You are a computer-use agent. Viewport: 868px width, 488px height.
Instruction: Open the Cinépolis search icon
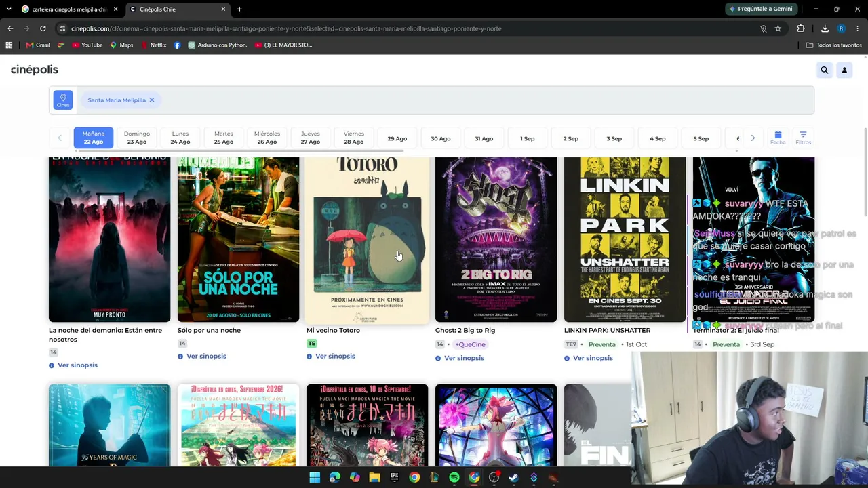click(825, 70)
